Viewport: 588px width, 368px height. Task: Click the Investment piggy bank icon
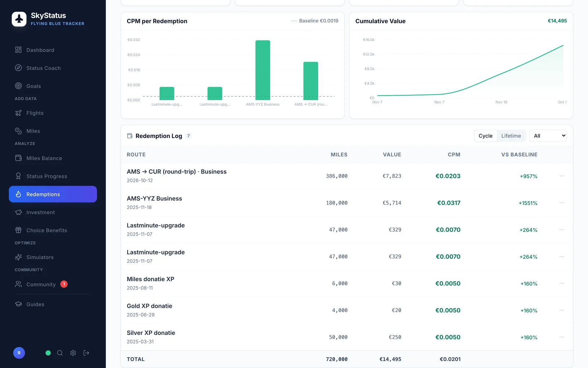point(18,212)
